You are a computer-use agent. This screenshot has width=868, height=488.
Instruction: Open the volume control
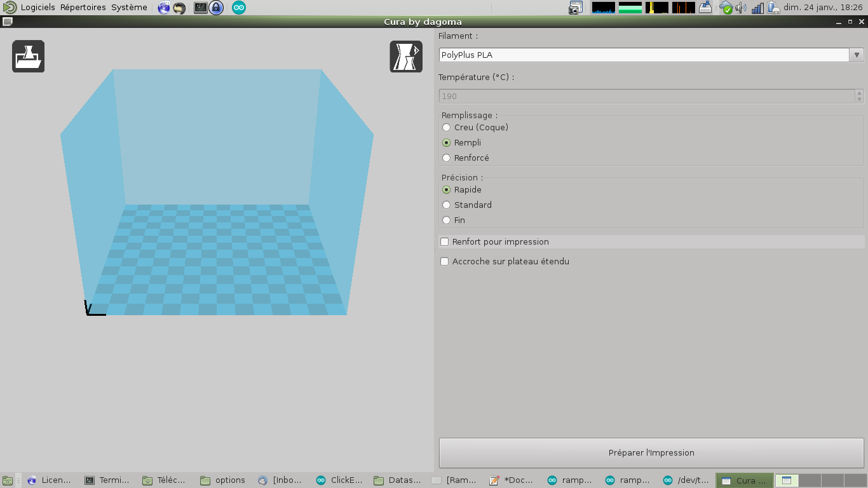click(x=741, y=8)
